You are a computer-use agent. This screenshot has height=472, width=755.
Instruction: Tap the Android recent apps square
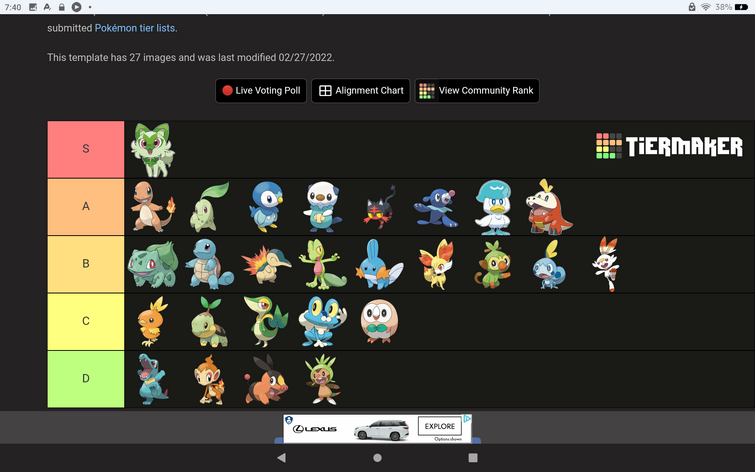[x=473, y=458]
